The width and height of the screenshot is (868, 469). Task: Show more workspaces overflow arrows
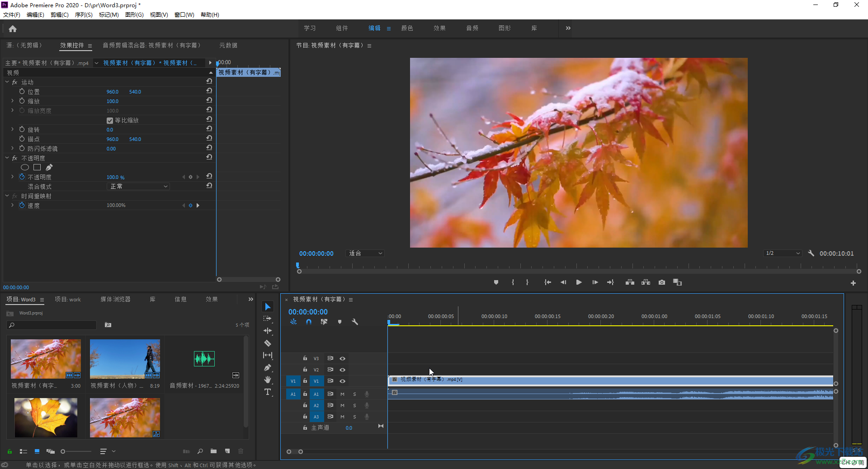568,28
